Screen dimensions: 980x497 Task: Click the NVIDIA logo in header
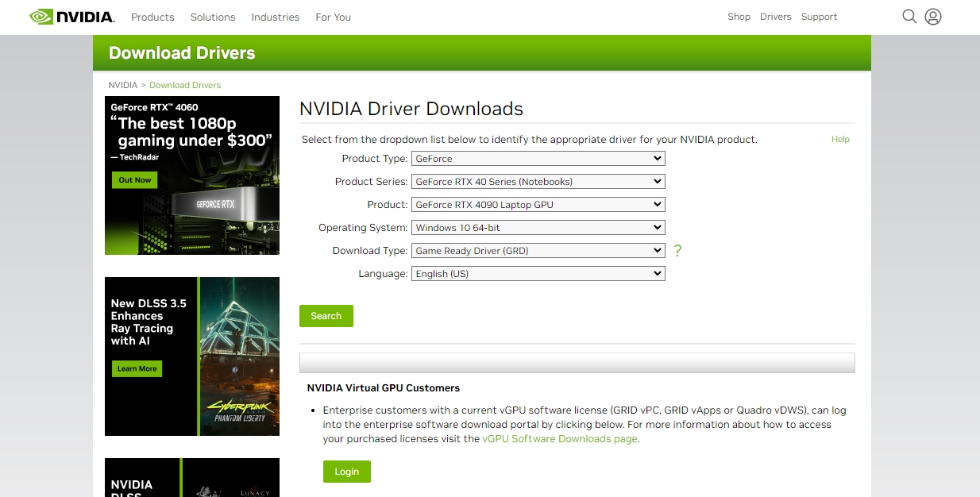[72, 17]
